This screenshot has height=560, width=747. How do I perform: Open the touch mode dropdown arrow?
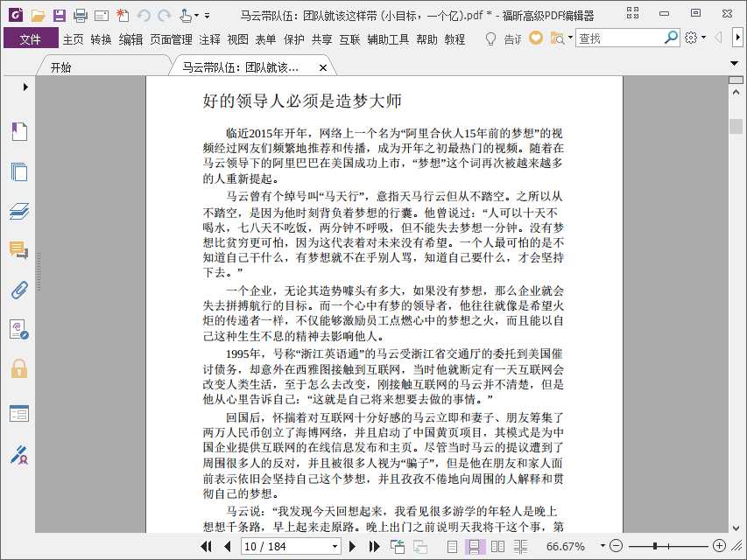click(x=196, y=16)
